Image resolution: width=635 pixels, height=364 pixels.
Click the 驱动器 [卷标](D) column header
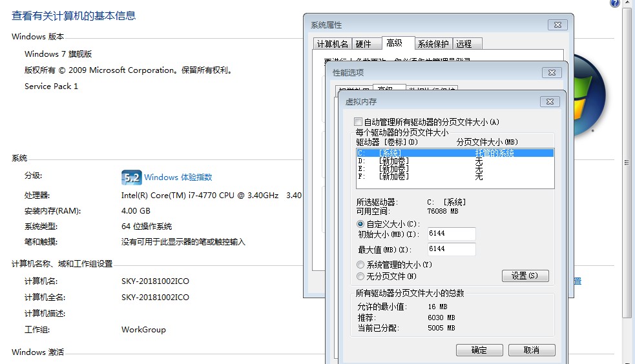click(387, 142)
